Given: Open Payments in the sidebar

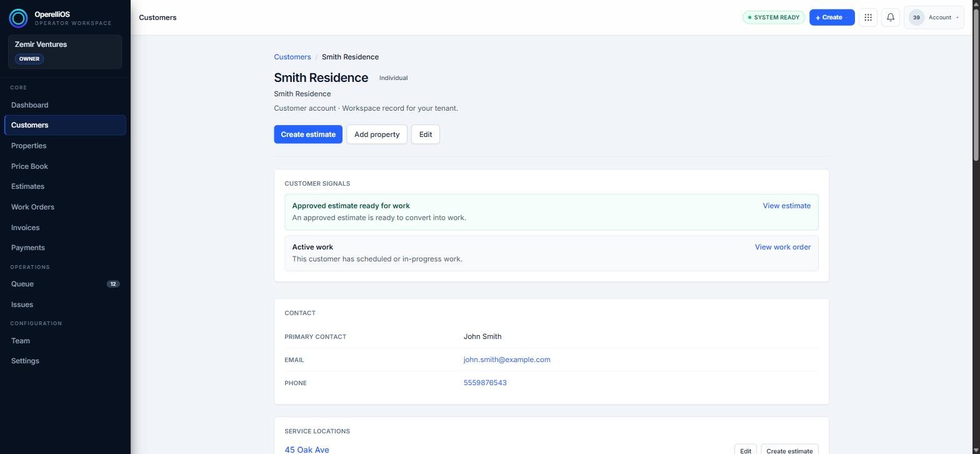Looking at the screenshot, I should click(x=65, y=248).
